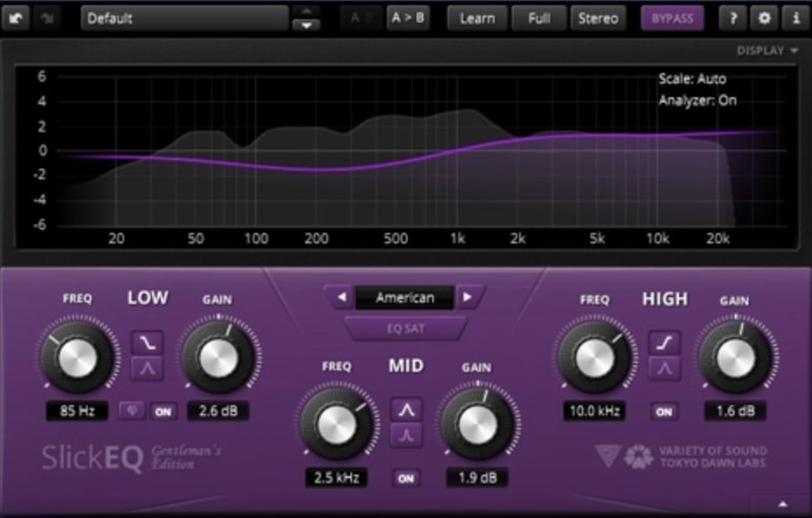Screen dimensions: 812x518
Task: Switch to previous EQ model arrow
Action: click(342, 297)
